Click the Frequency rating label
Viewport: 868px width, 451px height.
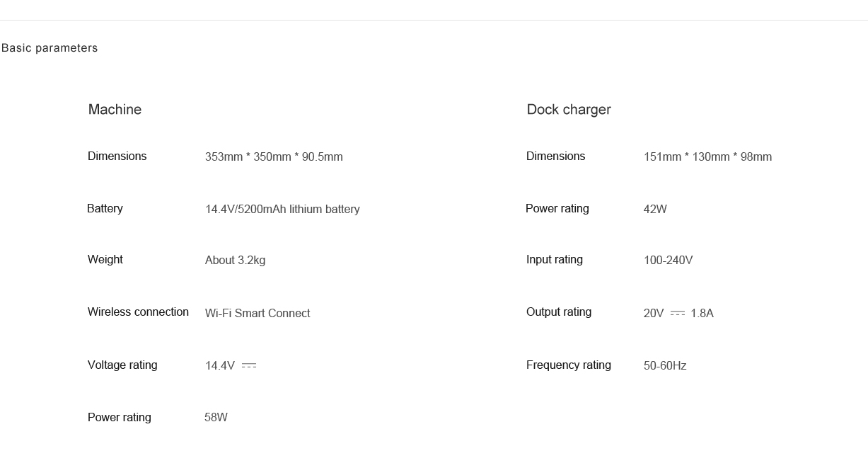[x=569, y=365]
